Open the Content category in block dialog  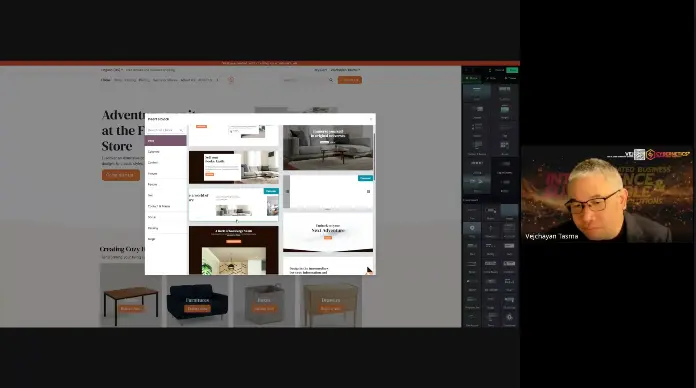tap(166, 162)
